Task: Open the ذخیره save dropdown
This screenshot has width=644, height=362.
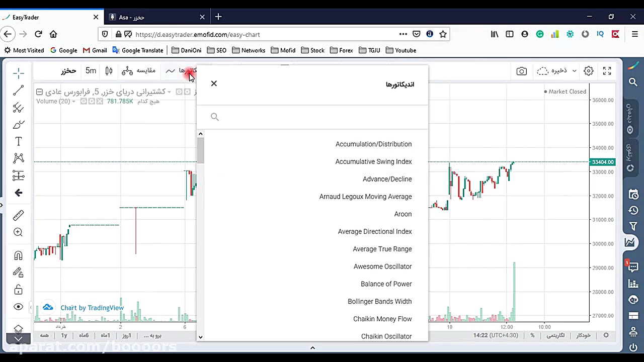Action: (x=556, y=71)
